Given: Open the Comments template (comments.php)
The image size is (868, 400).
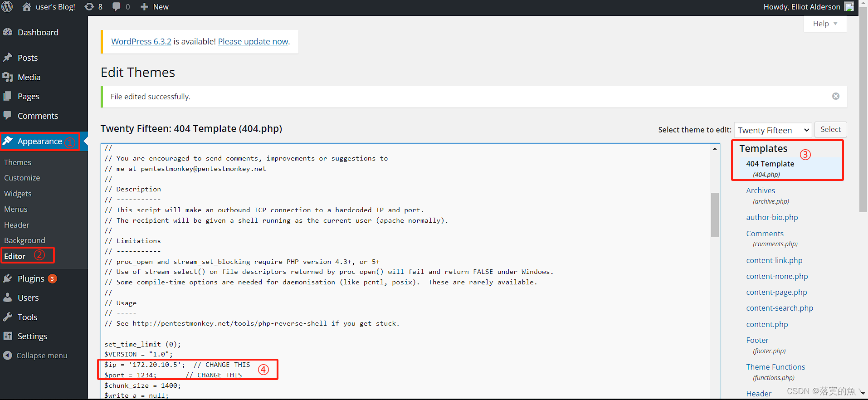Looking at the screenshot, I should click(x=765, y=234).
